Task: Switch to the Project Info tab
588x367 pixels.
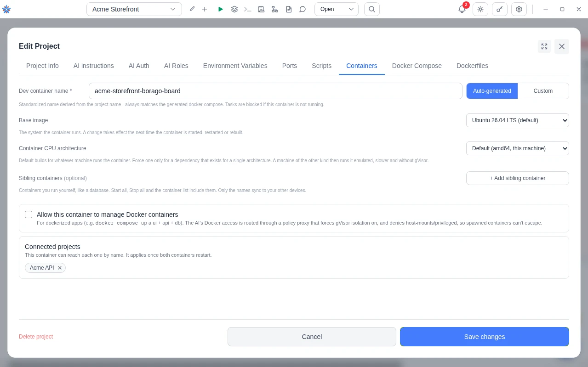Action: tap(42, 66)
